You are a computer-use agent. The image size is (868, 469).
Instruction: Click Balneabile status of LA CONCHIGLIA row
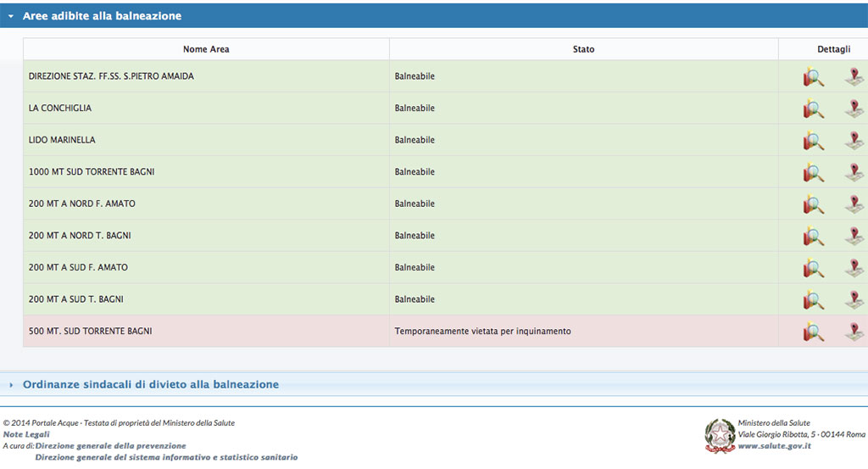415,108
